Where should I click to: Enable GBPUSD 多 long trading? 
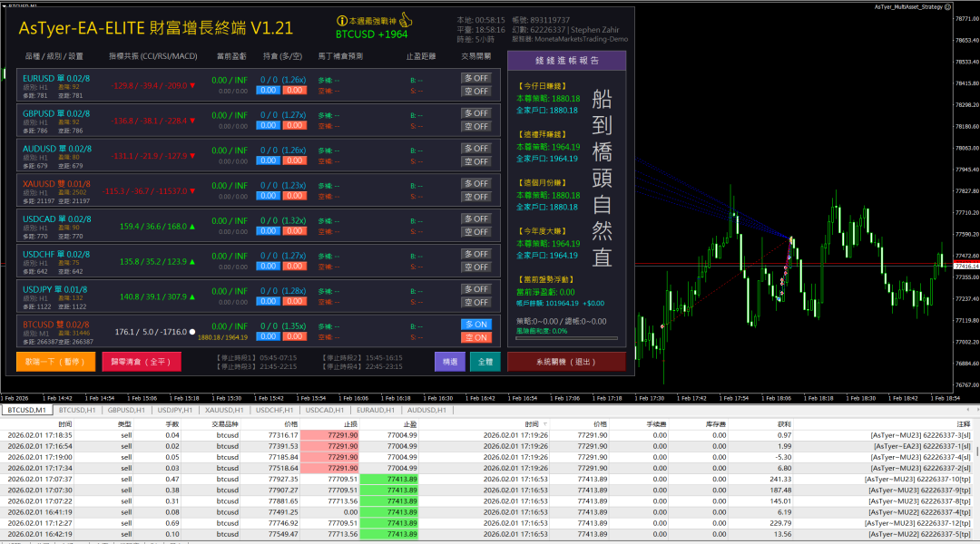pos(476,113)
